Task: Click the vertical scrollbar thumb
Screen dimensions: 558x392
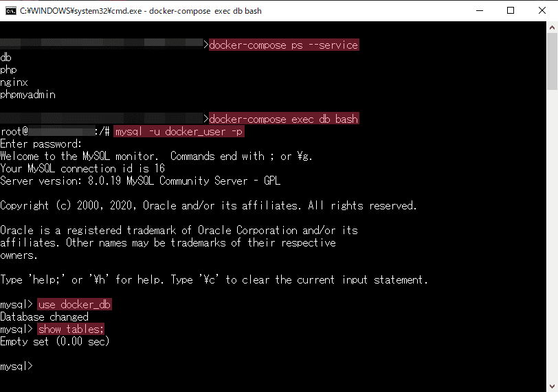Action: 552,61
